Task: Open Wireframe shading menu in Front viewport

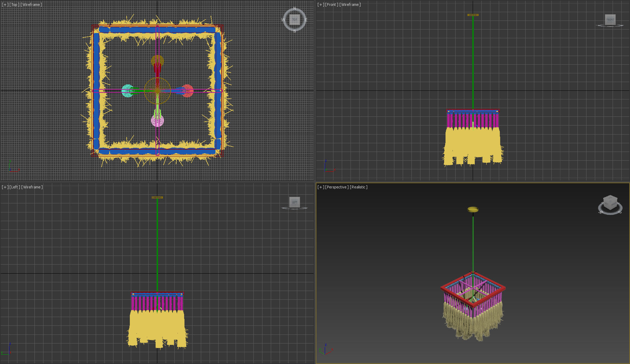Action: point(350,5)
